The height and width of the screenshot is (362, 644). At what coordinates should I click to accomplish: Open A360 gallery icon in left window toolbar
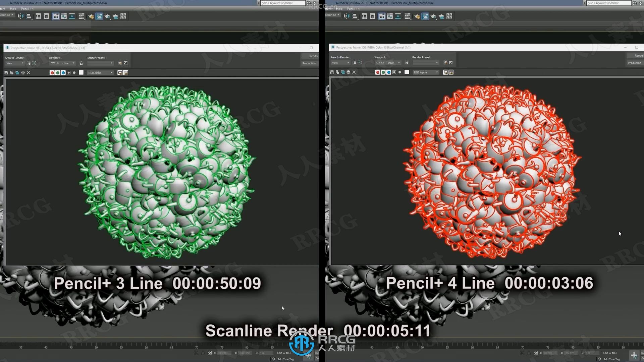click(123, 16)
